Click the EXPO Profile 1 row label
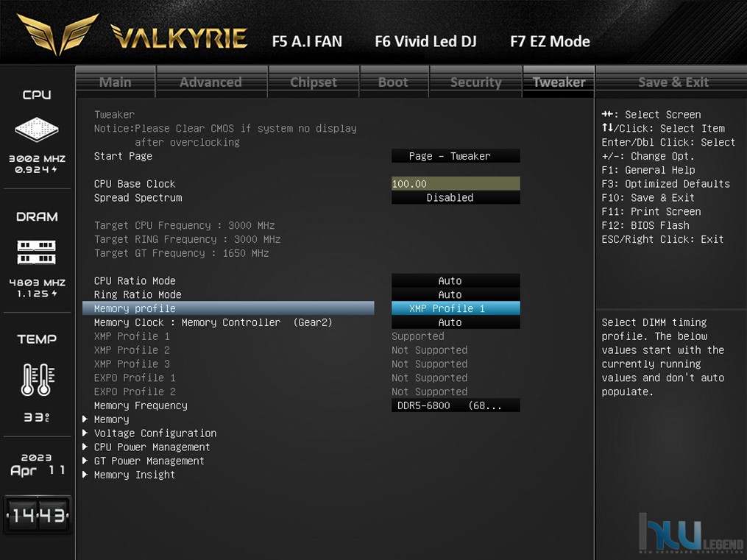 (x=135, y=378)
